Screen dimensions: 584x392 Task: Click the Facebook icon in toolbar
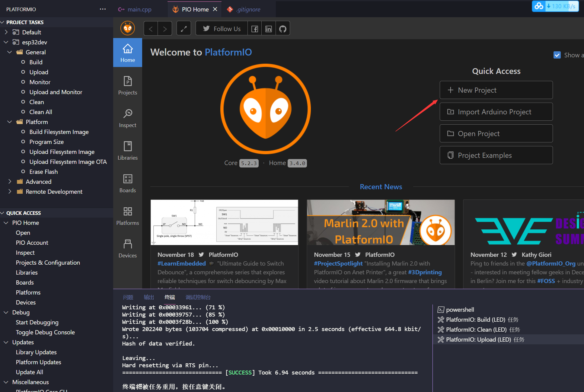(x=254, y=29)
